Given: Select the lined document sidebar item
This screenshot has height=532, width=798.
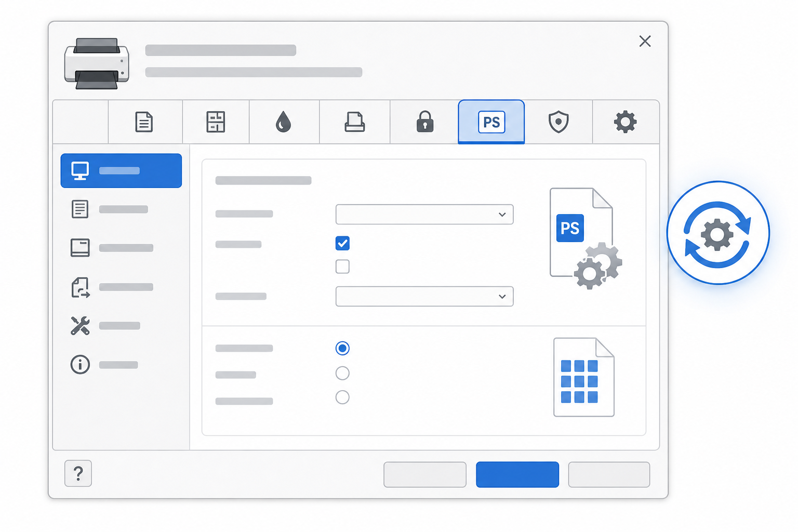Looking at the screenshot, I should point(121,209).
